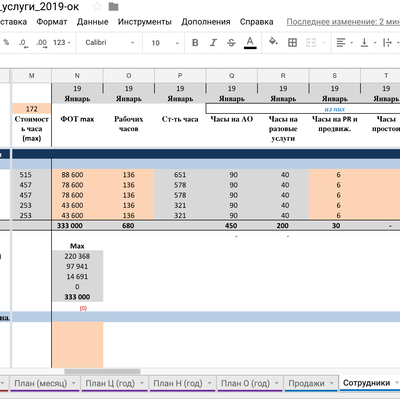Screen dimensions: 400x400
Task: Open text color picker
Action: (250, 43)
